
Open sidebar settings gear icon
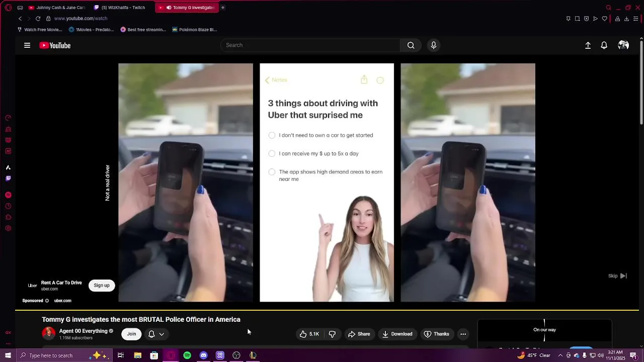(x=8, y=228)
